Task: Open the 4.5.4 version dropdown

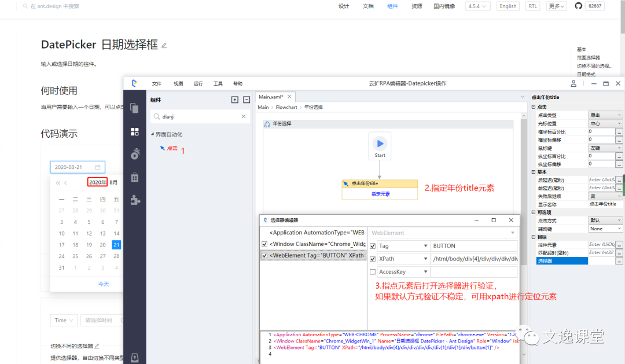Action: (478, 6)
